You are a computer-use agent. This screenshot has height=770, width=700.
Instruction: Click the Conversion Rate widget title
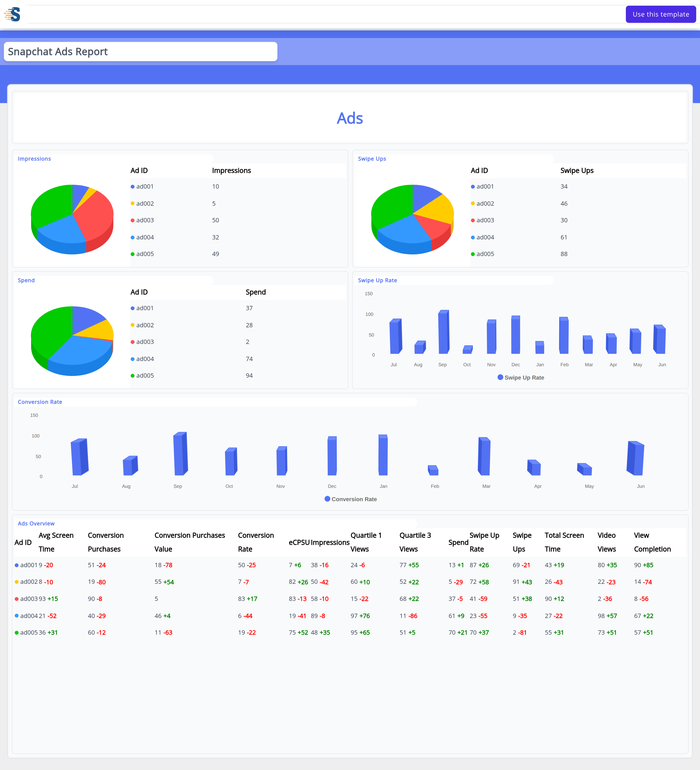(x=40, y=402)
